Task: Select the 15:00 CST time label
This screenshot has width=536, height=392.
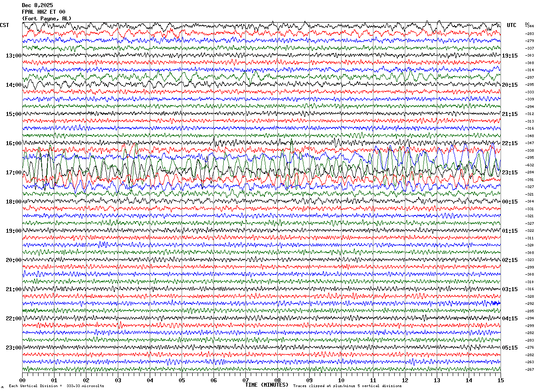Action: (14, 114)
